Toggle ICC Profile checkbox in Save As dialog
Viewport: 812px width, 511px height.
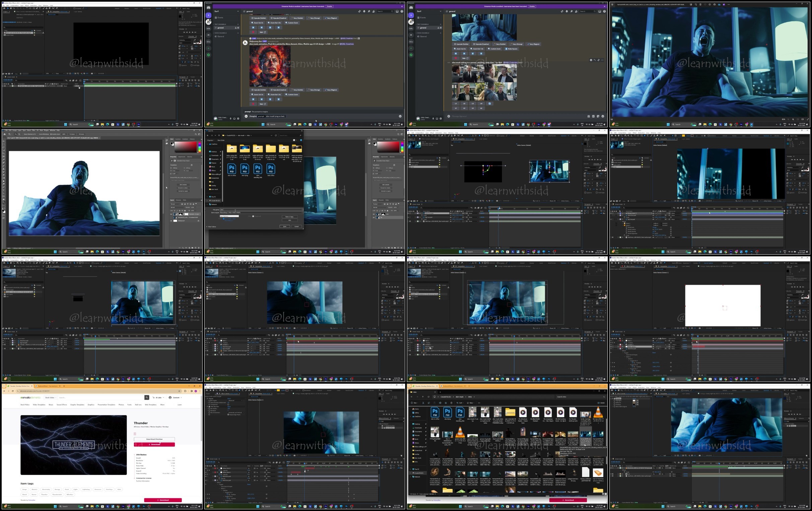224,219
